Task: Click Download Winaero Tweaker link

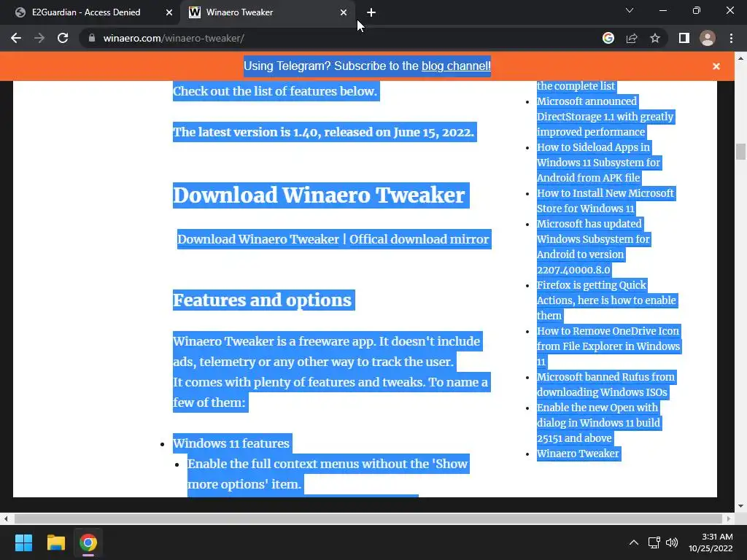Action: [258, 239]
